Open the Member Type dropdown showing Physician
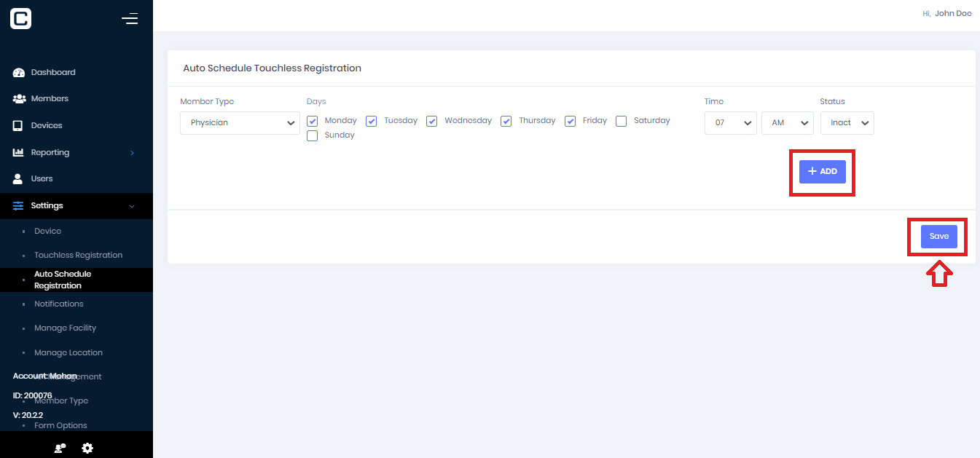This screenshot has height=458, width=980. (240, 123)
